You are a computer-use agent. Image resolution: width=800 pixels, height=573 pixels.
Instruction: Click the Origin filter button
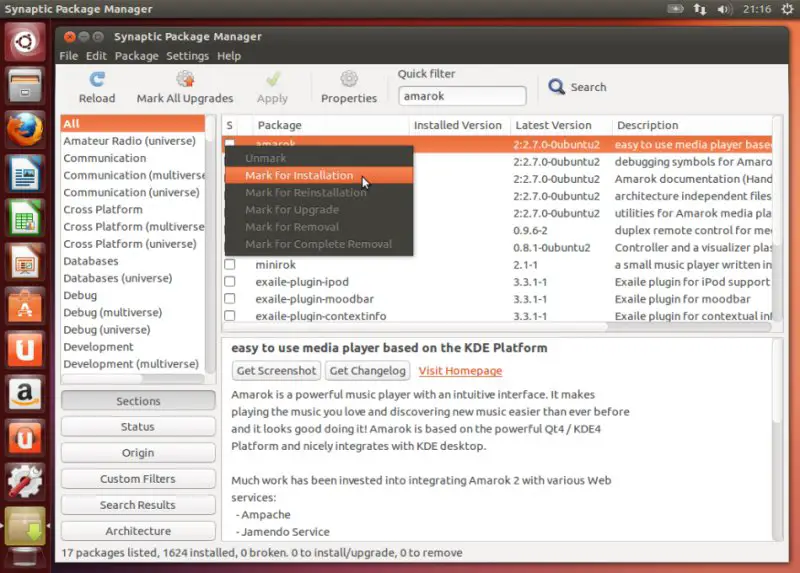pos(138,453)
